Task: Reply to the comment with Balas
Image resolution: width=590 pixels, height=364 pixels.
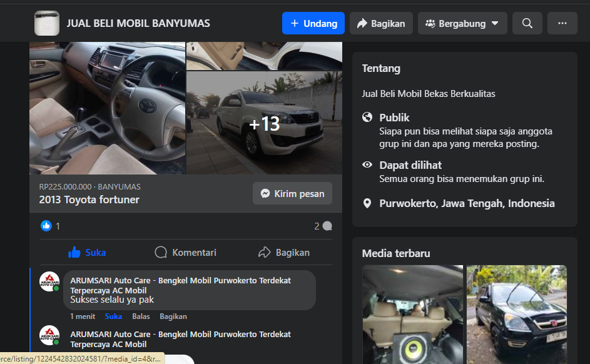Action: coord(141,316)
